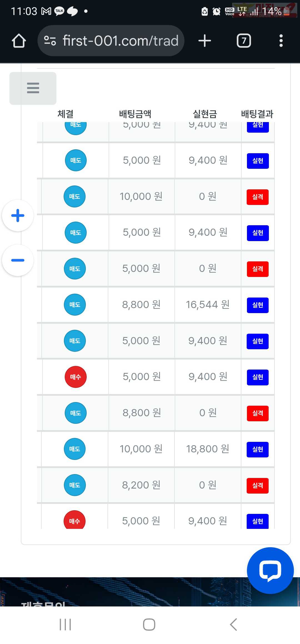
Task: Tap the red 매수 circle beside 실현 badge
Action: point(76,377)
